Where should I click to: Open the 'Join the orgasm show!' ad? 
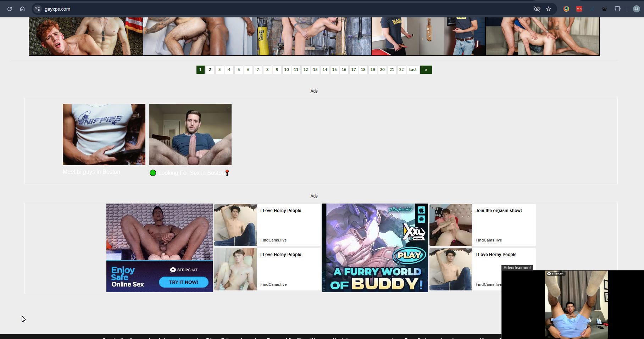click(499, 211)
